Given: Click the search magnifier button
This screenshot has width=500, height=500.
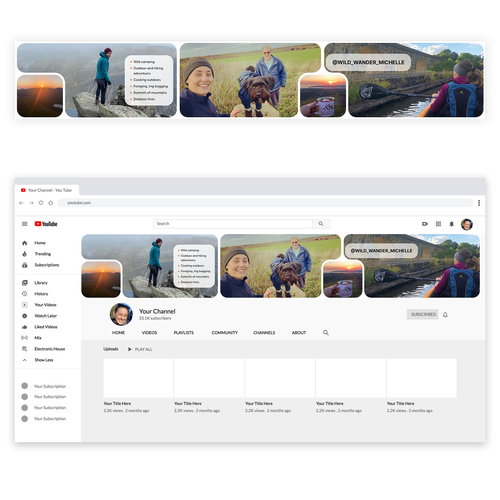Looking at the screenshot, I should (x=321, y=224).
